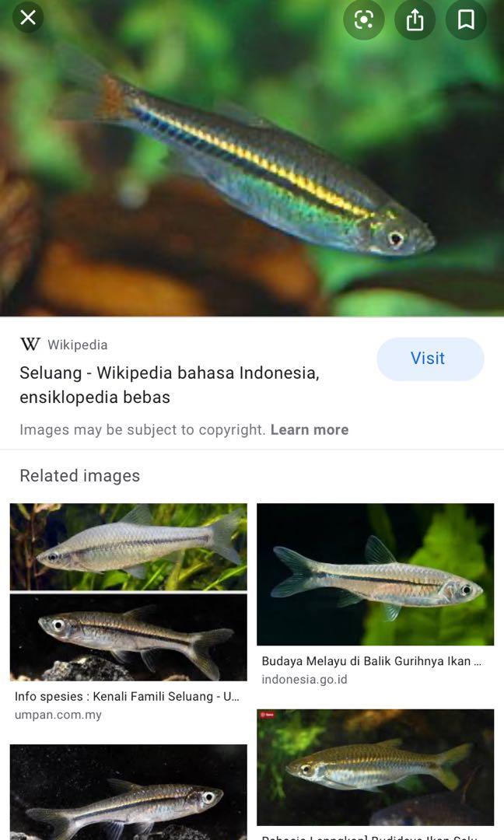Open Budaya Melayu di Balik Gurihnya caption

coord(372,660)
